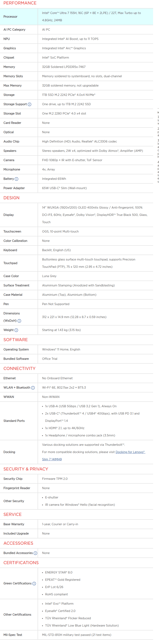
Task: Click the CONNECTIVITY section heading
Action: click(19, 369)
